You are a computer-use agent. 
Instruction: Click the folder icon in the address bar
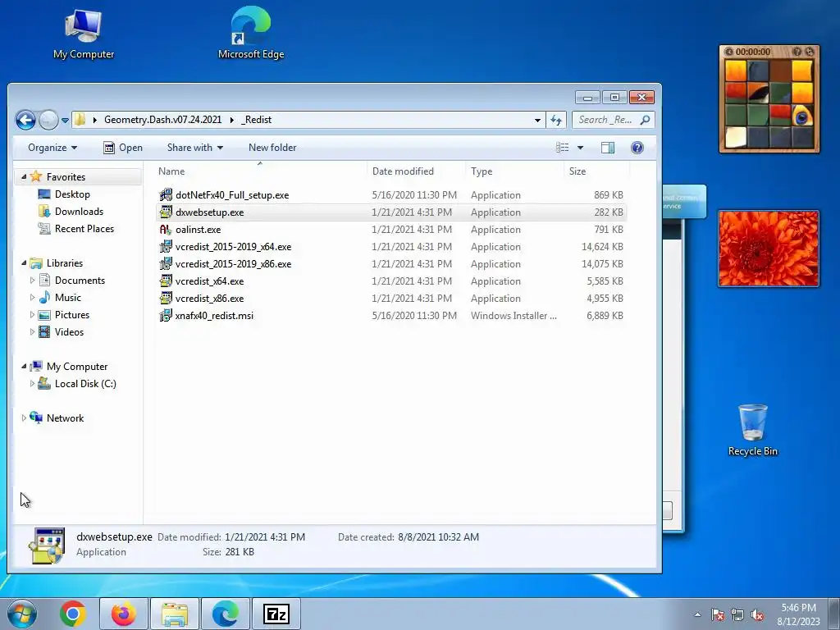click(80, 120)
